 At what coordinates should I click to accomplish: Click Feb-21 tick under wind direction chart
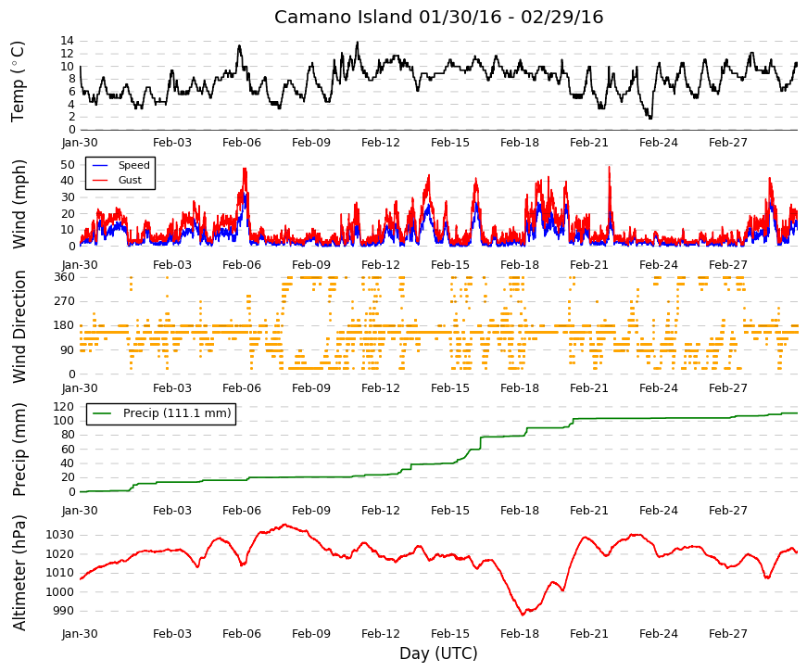pyautogui.click(x=588, y=388)
